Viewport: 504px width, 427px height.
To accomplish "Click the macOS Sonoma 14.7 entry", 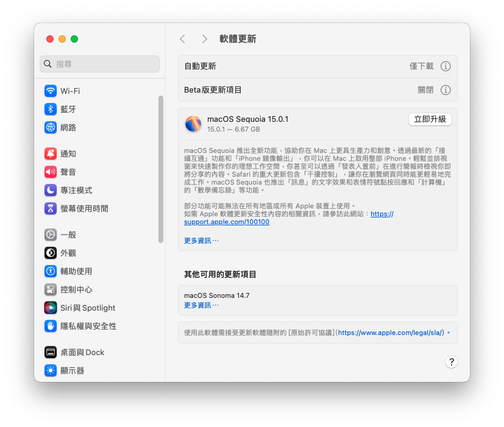I will (x=216, y=295).
